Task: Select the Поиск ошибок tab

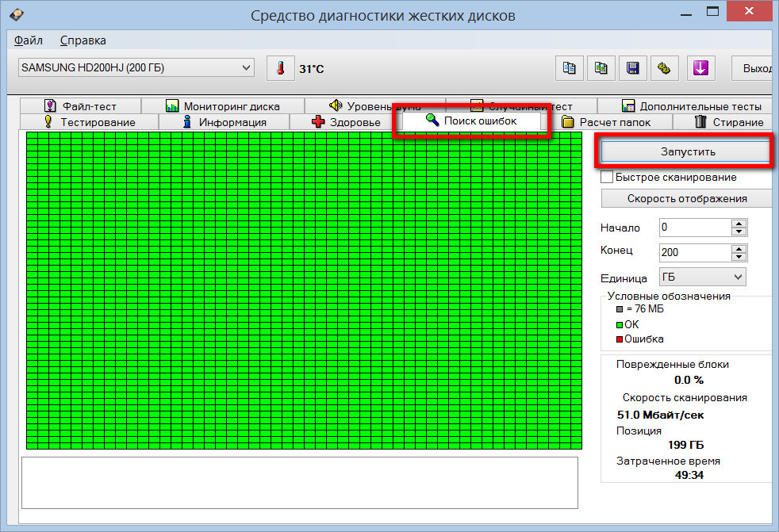Action: (471, 121)
